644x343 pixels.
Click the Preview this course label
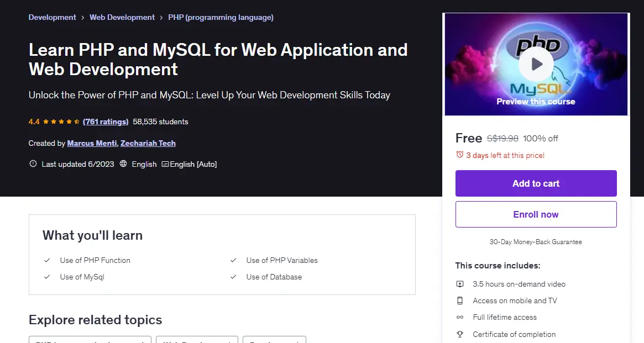click(x=536, y=101)
